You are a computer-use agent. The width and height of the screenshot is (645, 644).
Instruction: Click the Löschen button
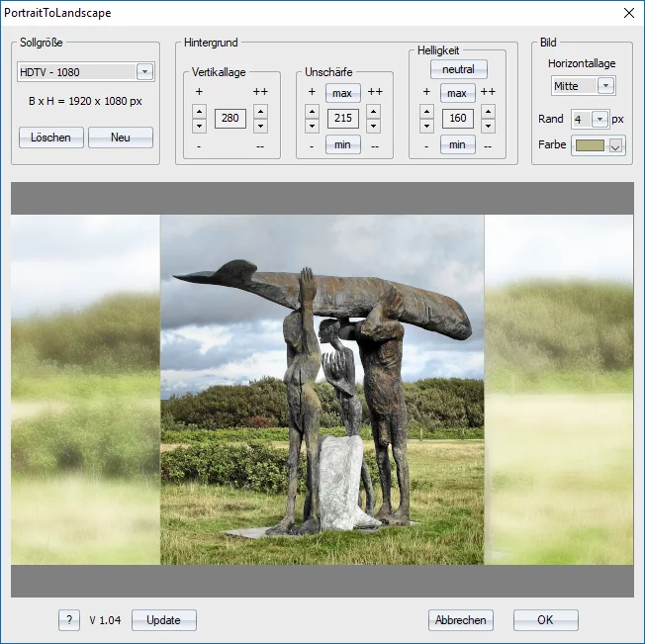click(51, 138)
